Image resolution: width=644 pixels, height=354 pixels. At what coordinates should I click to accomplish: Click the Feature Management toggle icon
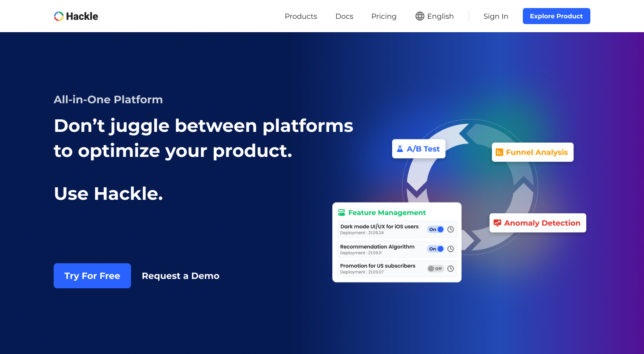click(342, 213)
